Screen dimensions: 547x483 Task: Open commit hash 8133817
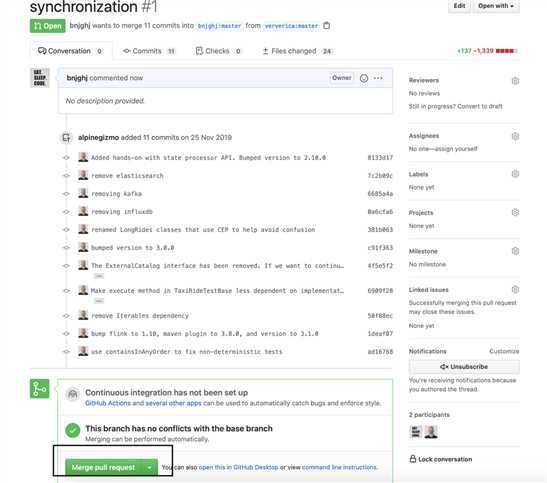(x=380, y=158)
